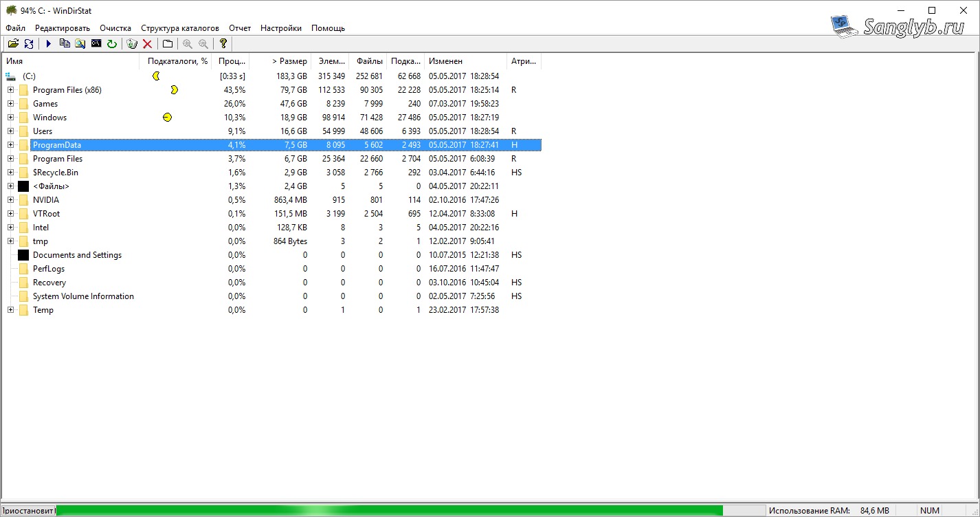Image resolution: width=980 pixels, height=517 pixels.
Task: Click the Copy Path toolbar icon
Action: pos(65,43)
